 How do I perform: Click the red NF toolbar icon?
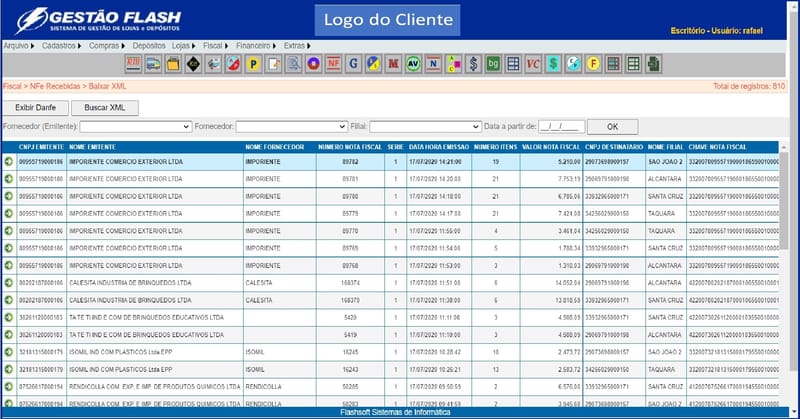(x=333, y=64)
